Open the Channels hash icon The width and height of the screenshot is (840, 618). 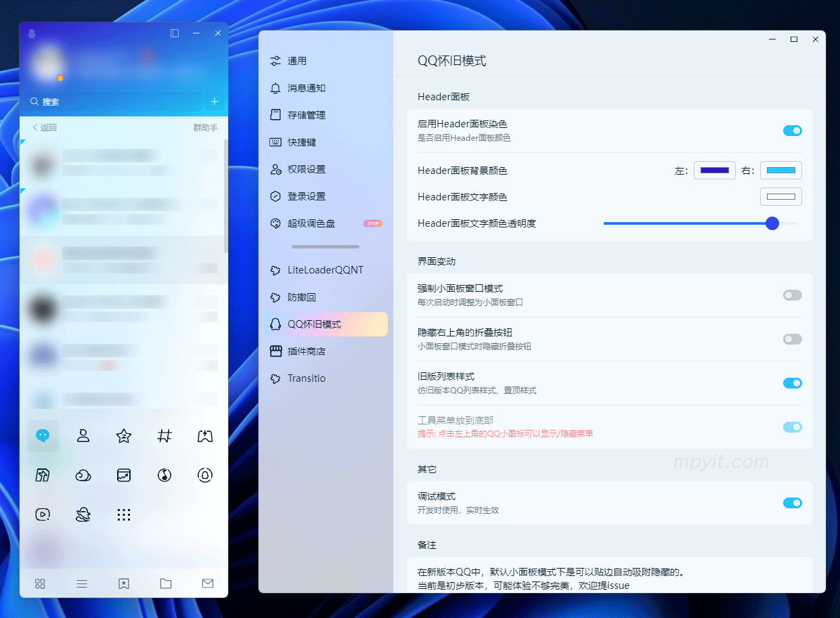[164, 436]
